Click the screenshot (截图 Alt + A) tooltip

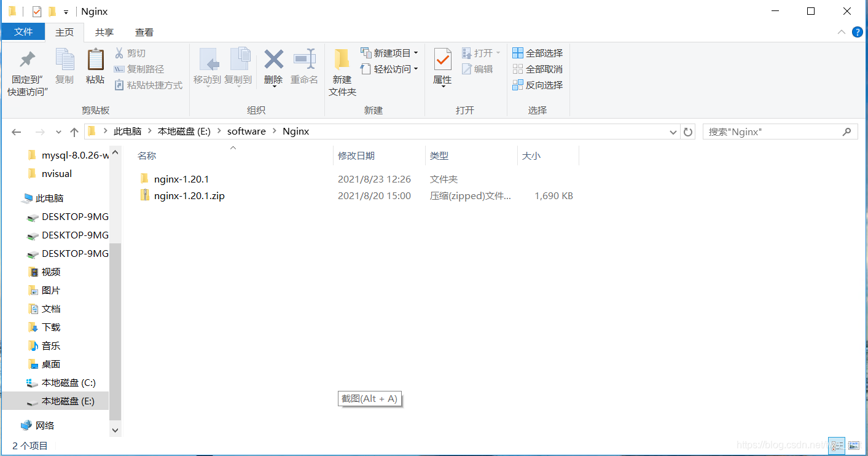coord(370,399)
